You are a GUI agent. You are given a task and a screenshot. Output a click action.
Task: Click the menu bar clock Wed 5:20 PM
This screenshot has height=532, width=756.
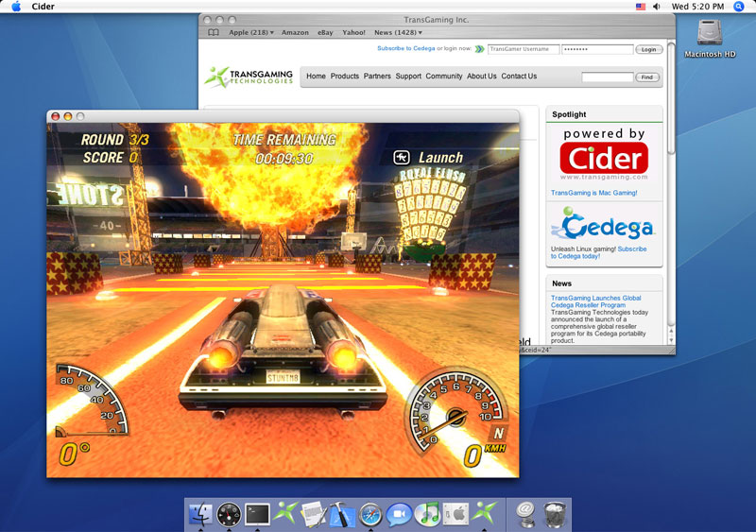pyautogui.click(x=697, y=7)
